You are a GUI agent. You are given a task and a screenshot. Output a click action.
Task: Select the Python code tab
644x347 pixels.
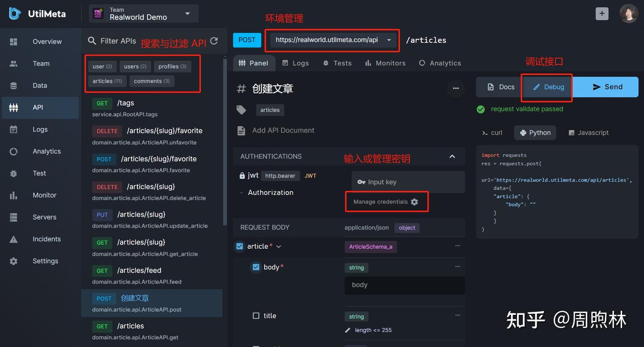tap(535, 133)
